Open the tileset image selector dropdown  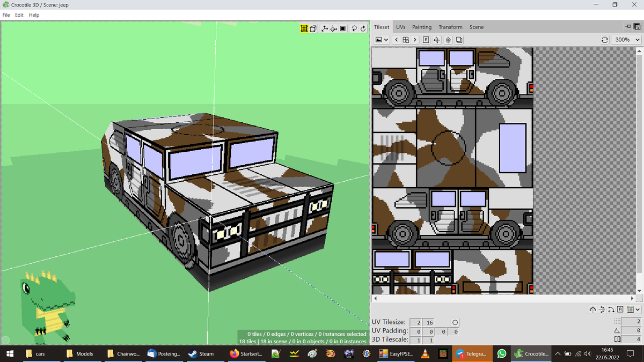382,39
